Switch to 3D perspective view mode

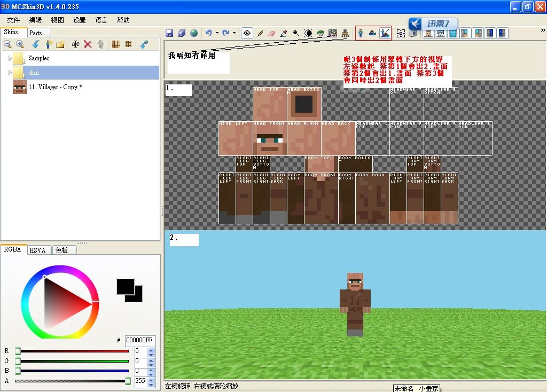tap(361, 34)
